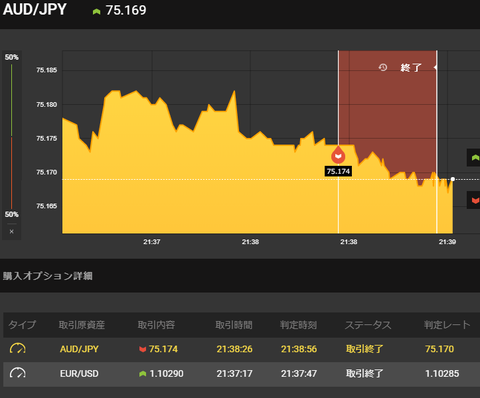Image resolution: width=480 pixels, height=398 pixels.
Task: Click the 75.180 price axis label
Action: pos(47,105)
